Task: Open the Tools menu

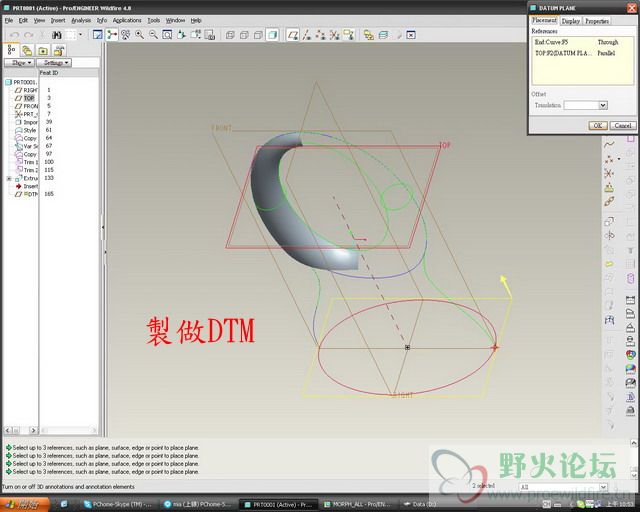Action: [153, 20]
